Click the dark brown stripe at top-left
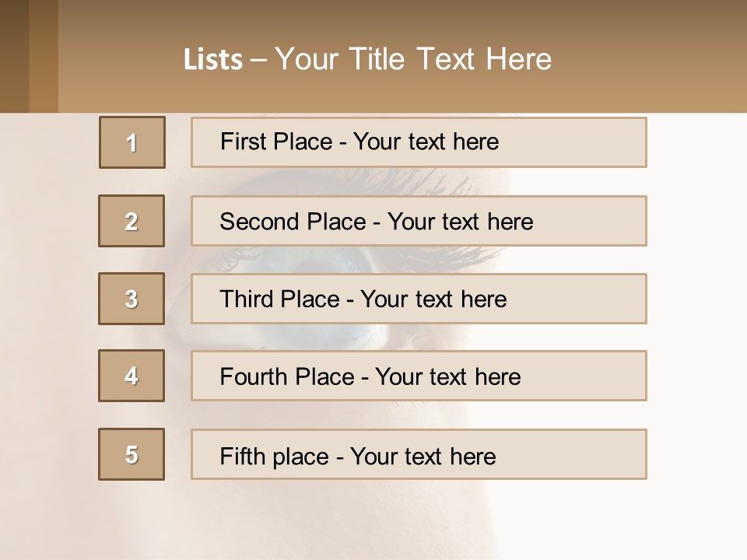The width and height of the screenshot is (747, 560). (14, 56)
